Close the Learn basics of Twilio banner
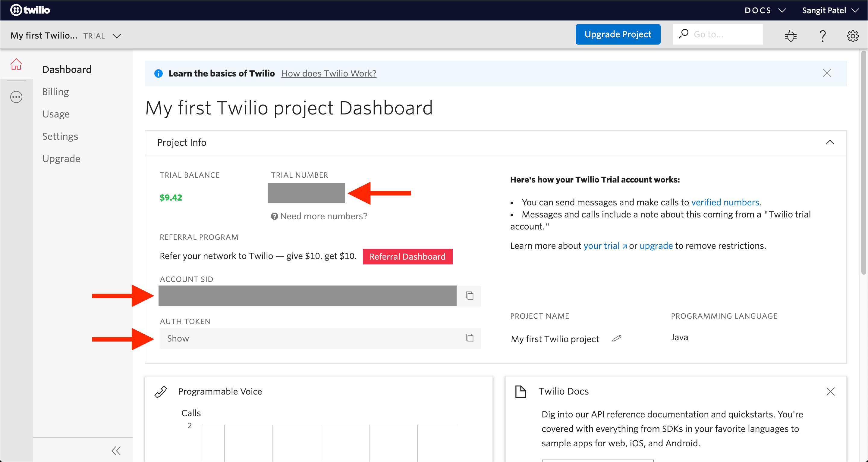Viewport: 868px width, 462px height. 827,73
